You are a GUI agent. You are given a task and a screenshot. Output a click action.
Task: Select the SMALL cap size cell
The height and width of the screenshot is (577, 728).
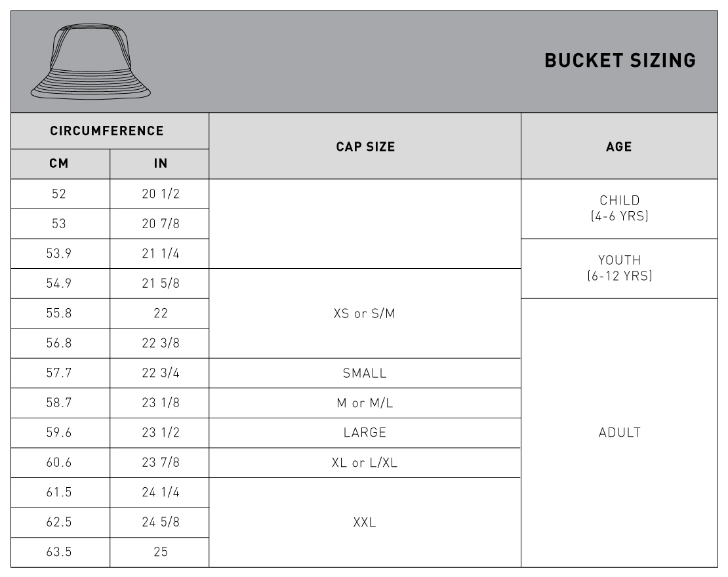point(365,373)
